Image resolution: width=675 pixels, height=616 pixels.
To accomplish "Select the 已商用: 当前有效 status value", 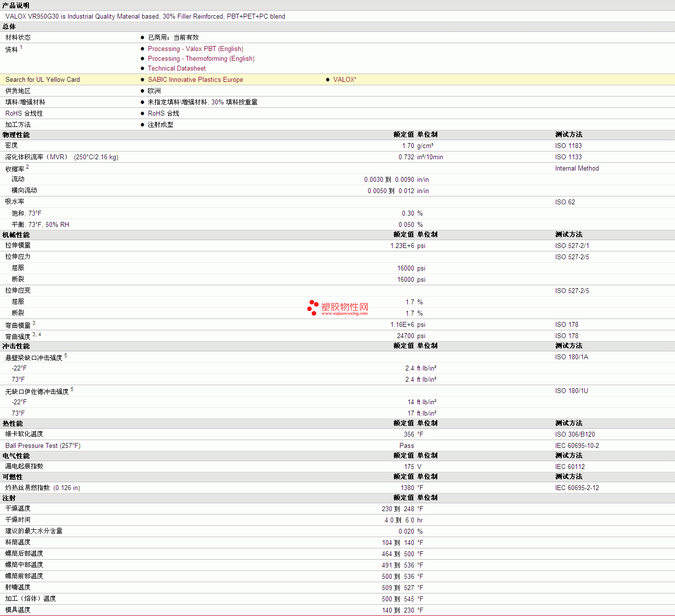I will 174,38.
